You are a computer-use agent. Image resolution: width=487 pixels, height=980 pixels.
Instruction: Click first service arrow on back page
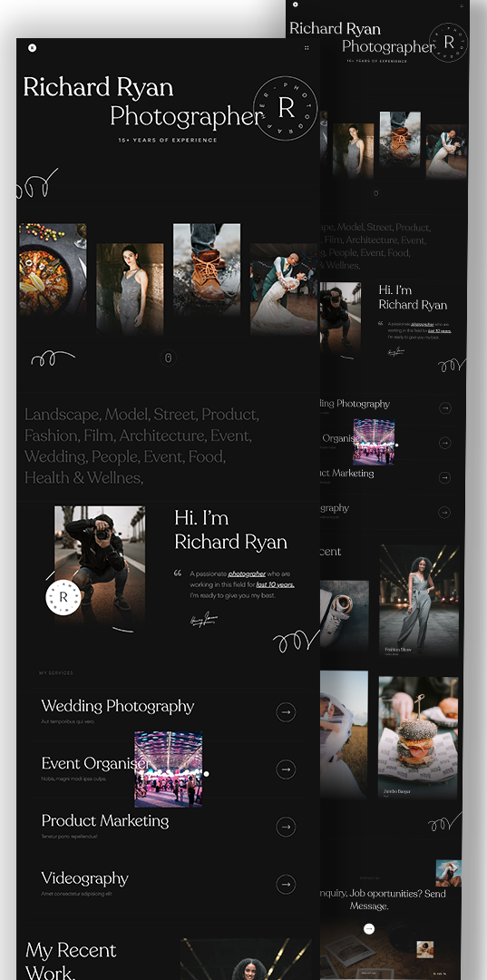coord(444,408)
